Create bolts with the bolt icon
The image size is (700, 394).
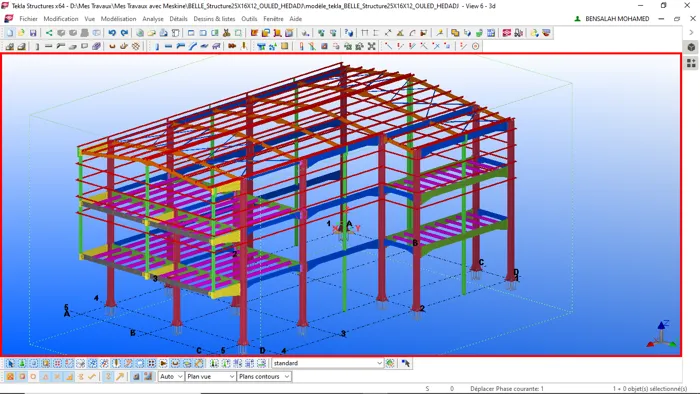pos(232,46)
